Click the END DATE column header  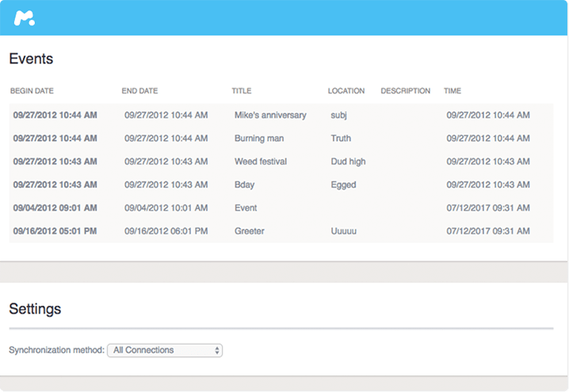[x=139, y=91]
